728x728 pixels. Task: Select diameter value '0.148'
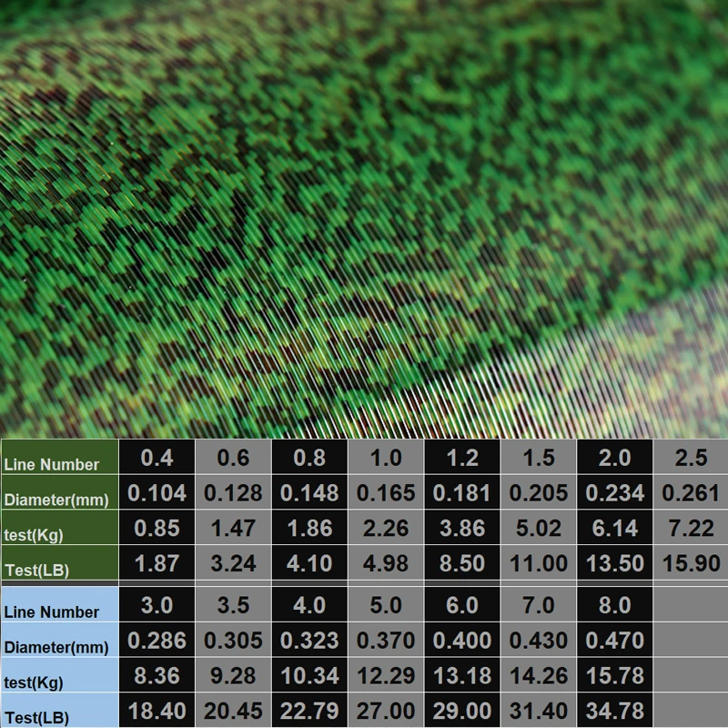click(x=309, y=492)
